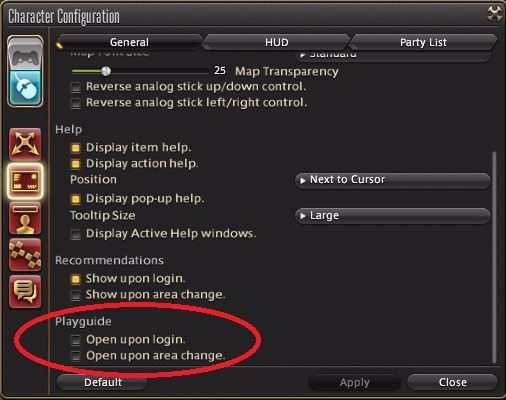Enable Reverse analog stick up/down control
Viewport: 506px width, 400px height.
(76, 87)
